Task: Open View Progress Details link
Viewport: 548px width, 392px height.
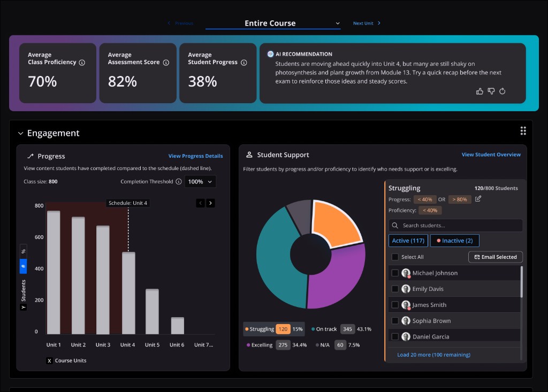Action: click(x=195, y=156)
